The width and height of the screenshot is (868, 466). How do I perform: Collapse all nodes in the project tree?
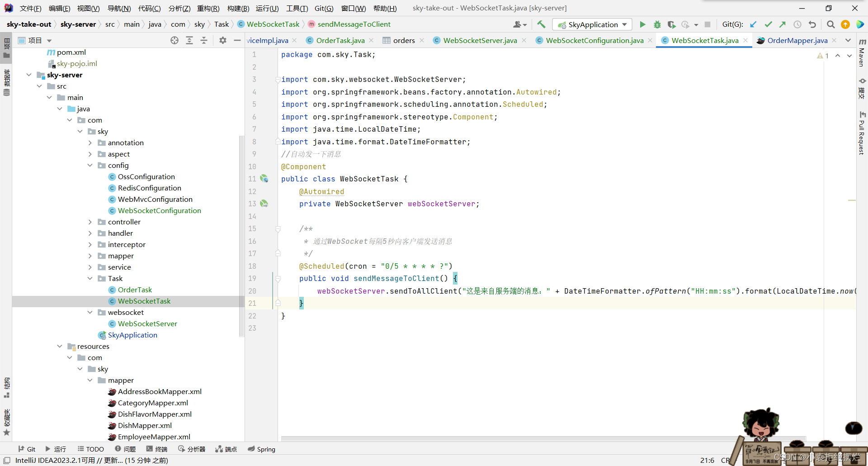coord(204,40)
